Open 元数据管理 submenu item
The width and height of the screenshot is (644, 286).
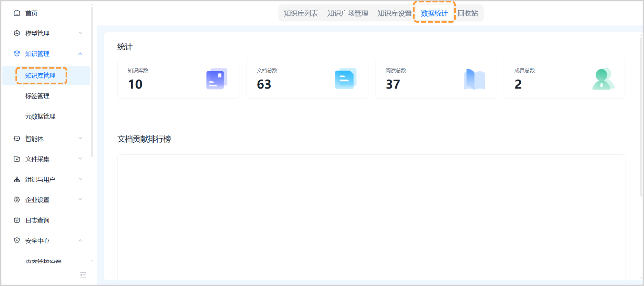point(40,117)
